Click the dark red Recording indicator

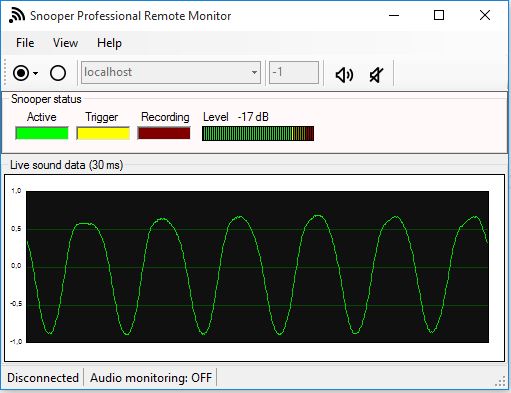click(x=164, y=133)
